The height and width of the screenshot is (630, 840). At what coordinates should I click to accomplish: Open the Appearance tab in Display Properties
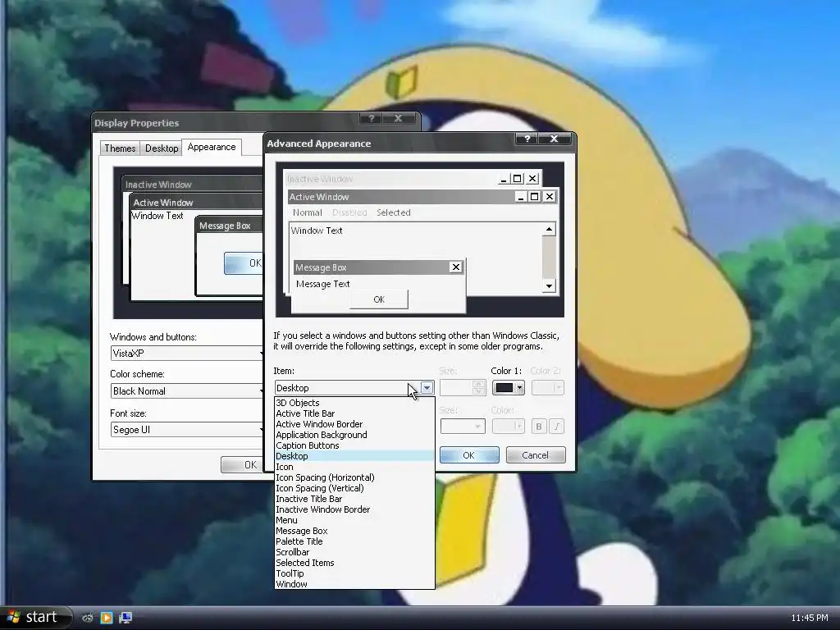(x=212, y=147)
